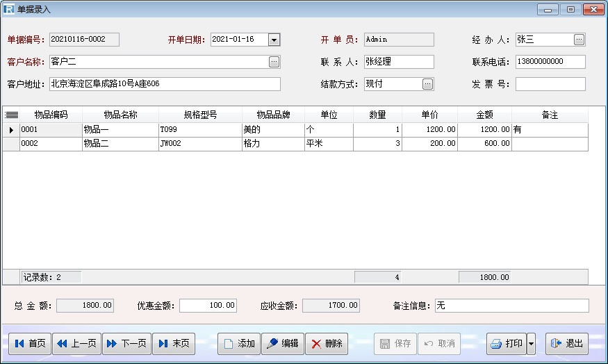
Task: Click grid menu icon at table corner
Action: click(11, 115)
